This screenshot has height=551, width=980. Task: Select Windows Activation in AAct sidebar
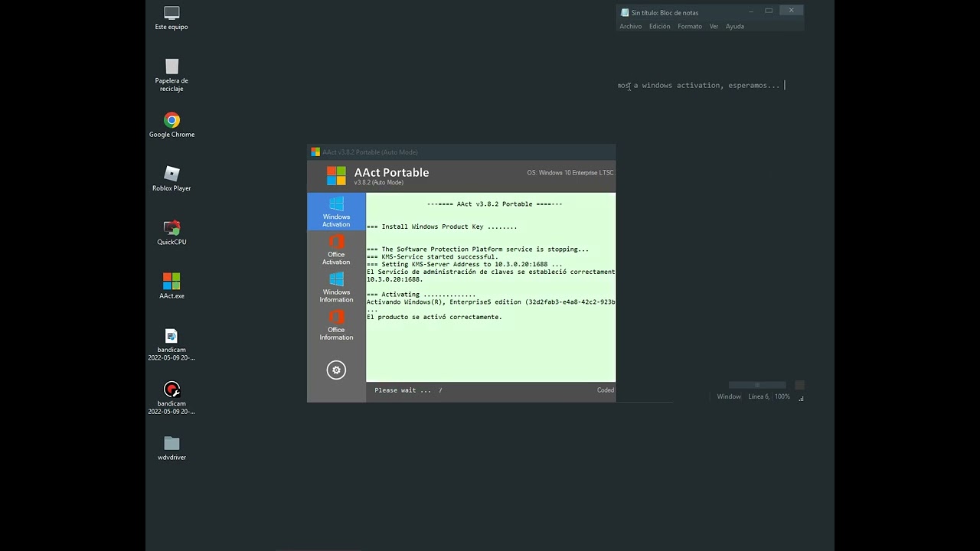336,212
